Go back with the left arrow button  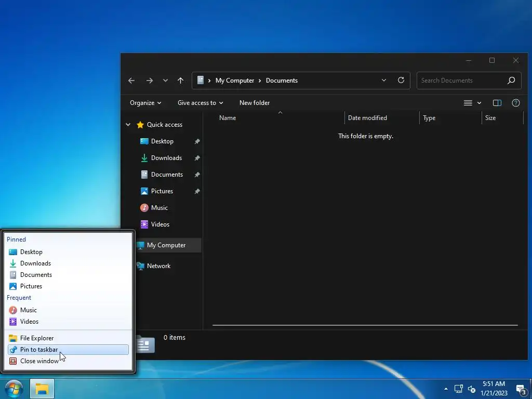coord(131,81)
